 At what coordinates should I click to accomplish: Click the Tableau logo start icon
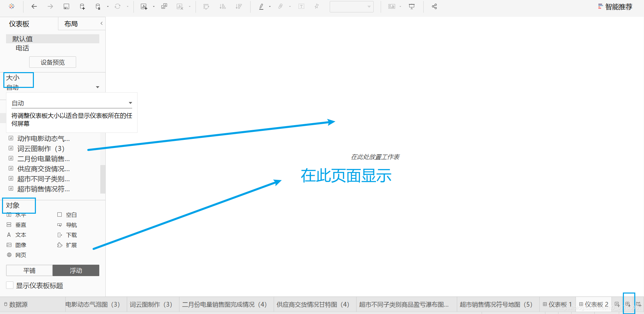point(12,6)
